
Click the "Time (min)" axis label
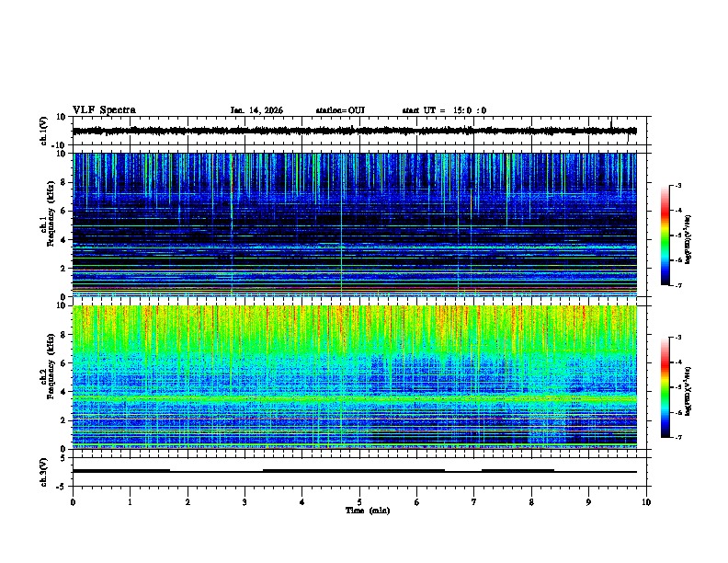(368, 511)
